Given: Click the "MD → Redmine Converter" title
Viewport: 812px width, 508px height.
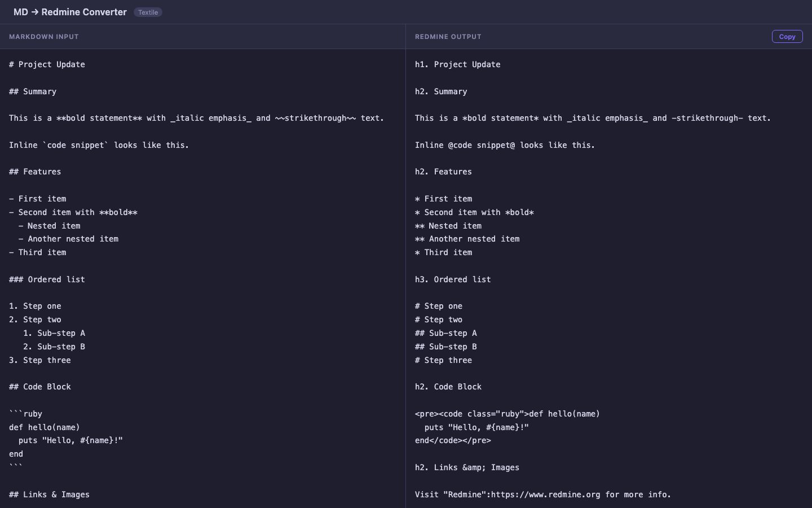Looking at the screenshot, I should pos(70,12).
